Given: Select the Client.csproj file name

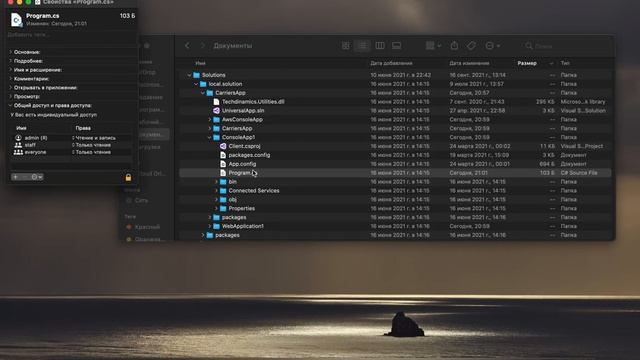Looking at the screenshot, I should click(244, 146).
